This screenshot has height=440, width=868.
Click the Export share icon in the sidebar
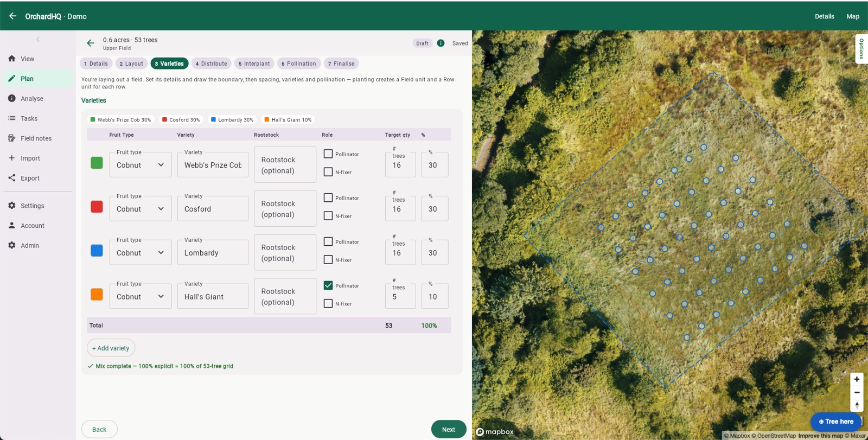click(12, 178)
